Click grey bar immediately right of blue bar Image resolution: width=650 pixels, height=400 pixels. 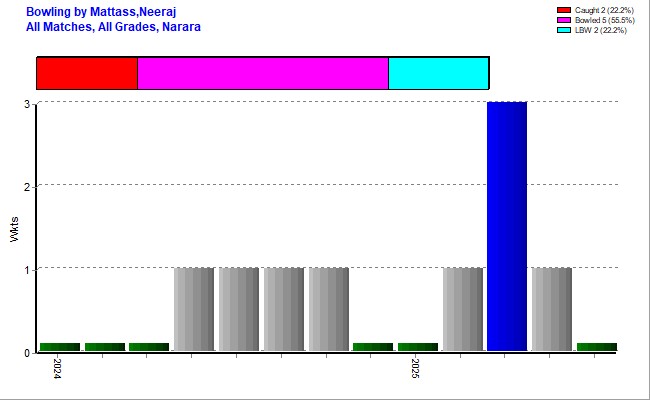[x=552, y=309]
